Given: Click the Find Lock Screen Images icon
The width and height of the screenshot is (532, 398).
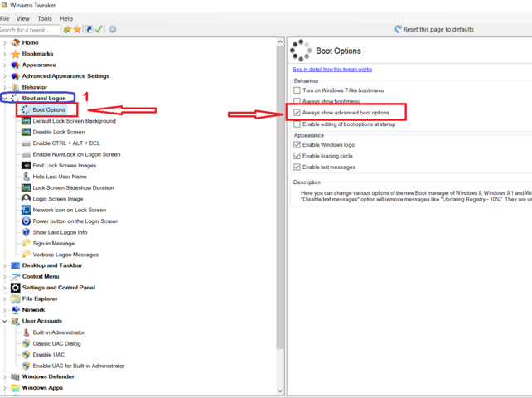Looking at the screenshot, I should click(27, 165).
